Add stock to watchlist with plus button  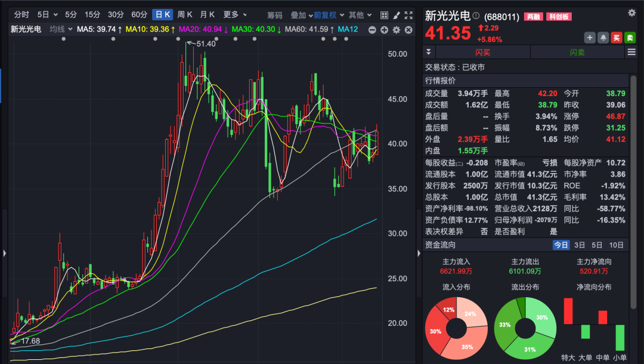pos(590,38)
